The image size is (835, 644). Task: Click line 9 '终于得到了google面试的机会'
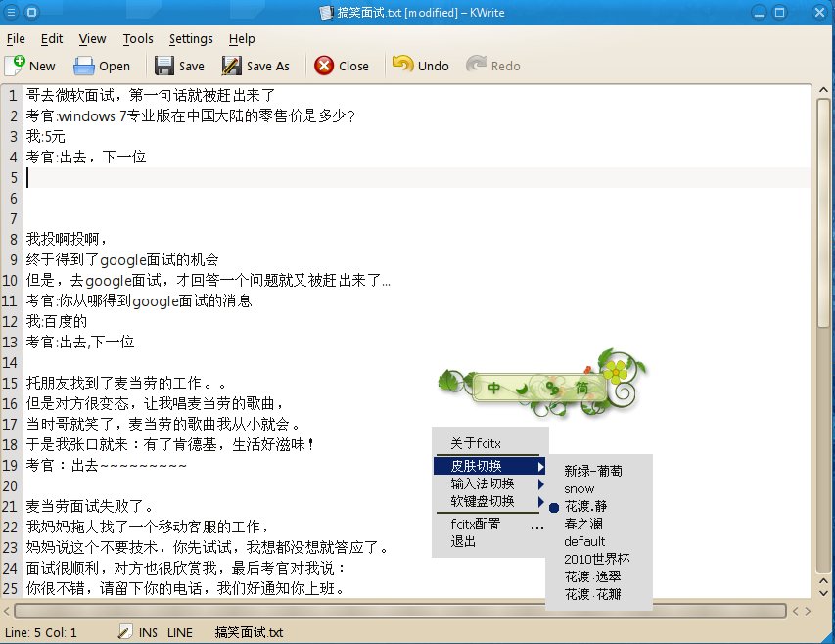(x=122, y=259)
